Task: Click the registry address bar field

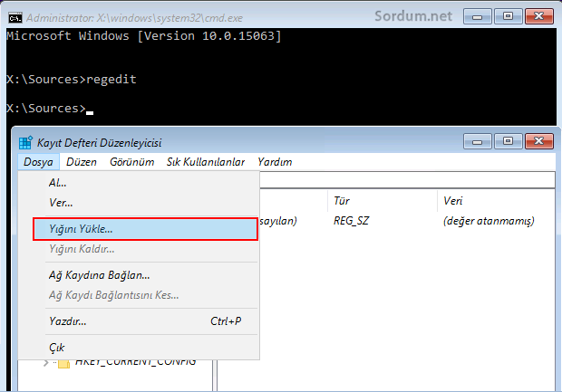Action: point(407,180)
